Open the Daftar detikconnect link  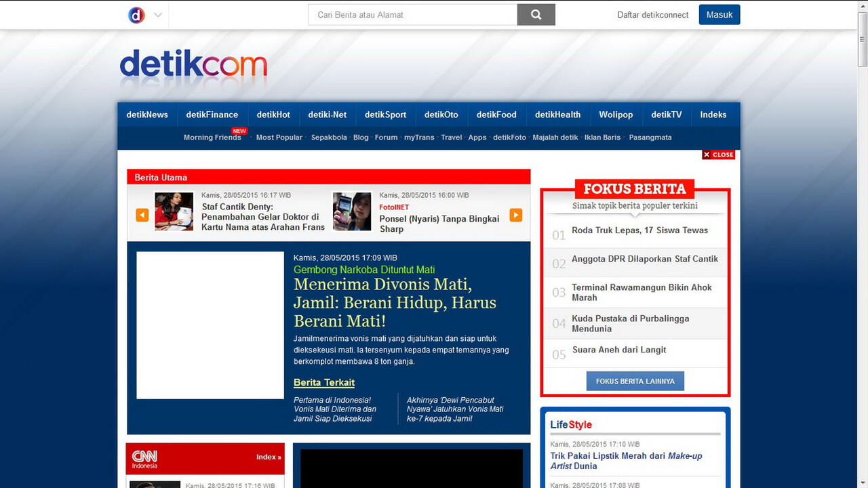652,15
